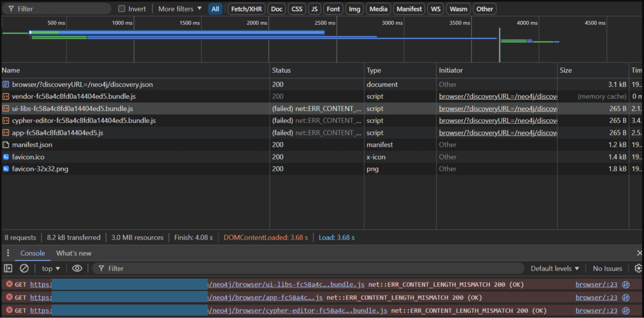The height and width of the screenshot is (318, 644).
Task: Toggle the Fetch/XHR request filter
Action: (246, 9)
